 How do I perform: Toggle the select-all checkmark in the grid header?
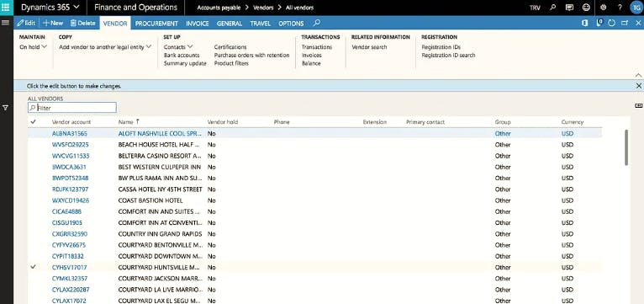pos(34,122)
